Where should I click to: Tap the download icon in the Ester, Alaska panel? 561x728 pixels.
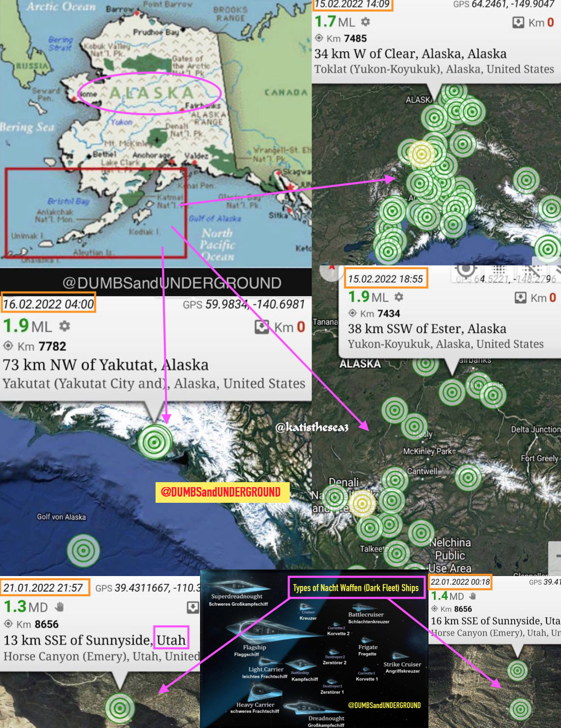click(x=520, y=298)
